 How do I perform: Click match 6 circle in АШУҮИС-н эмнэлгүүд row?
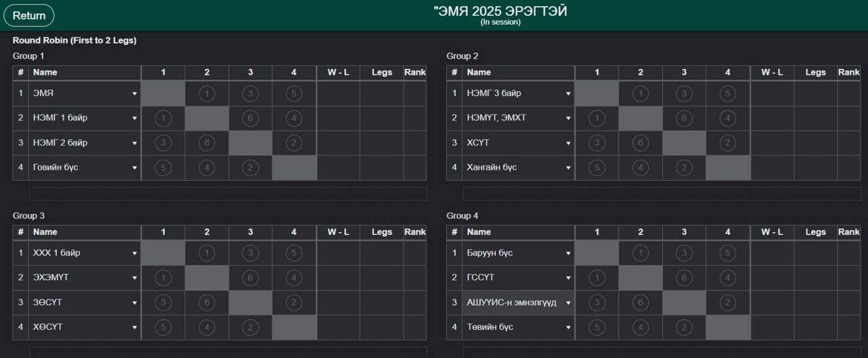point(641,303)
